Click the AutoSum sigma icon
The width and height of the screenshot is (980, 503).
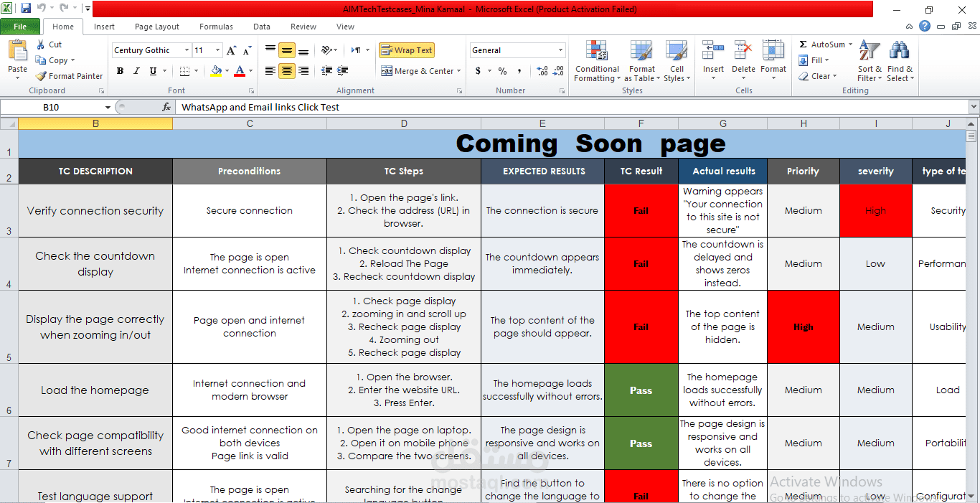(x=804, y=44)
